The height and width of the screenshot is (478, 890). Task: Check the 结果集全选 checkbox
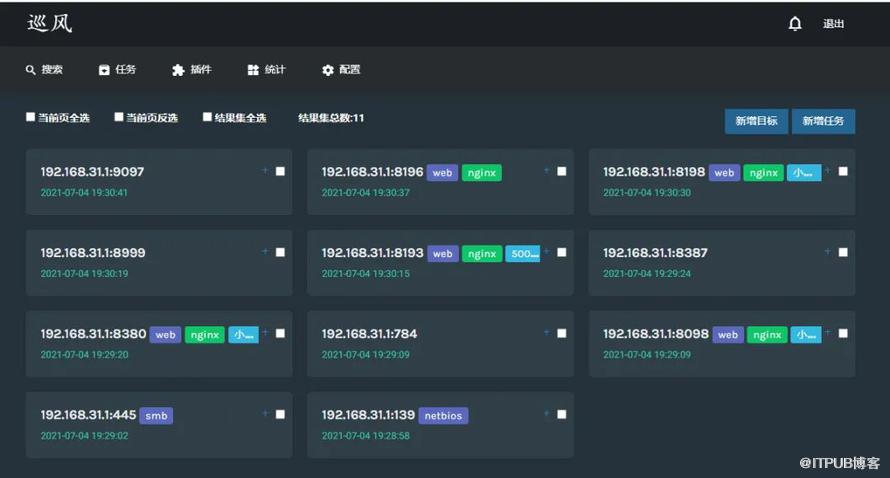tap(207, 117)
